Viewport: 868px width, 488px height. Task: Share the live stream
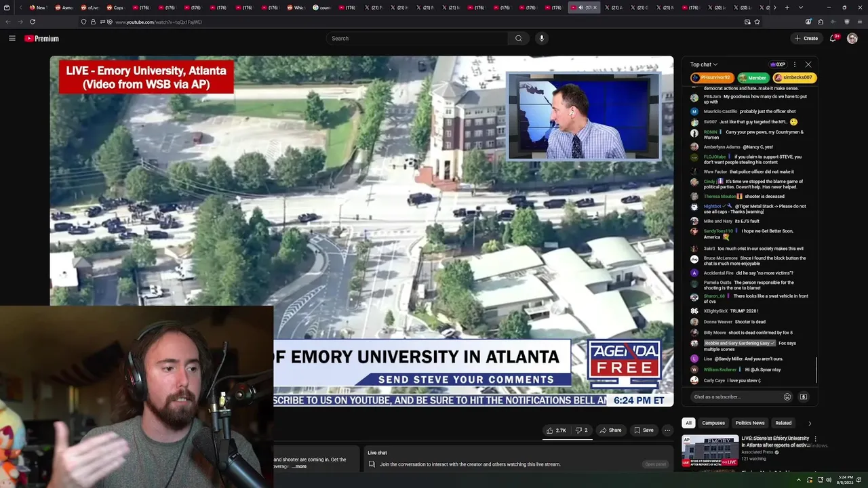(610, 430)
